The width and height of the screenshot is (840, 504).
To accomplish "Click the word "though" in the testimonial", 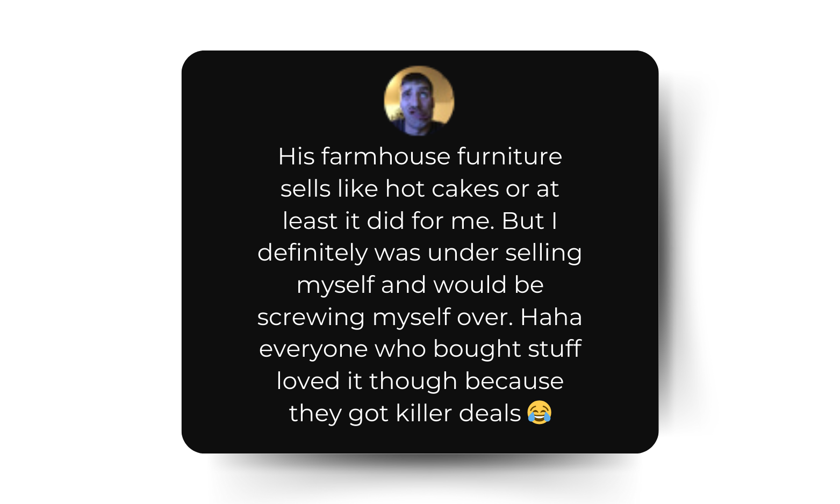I will point(413,381).
